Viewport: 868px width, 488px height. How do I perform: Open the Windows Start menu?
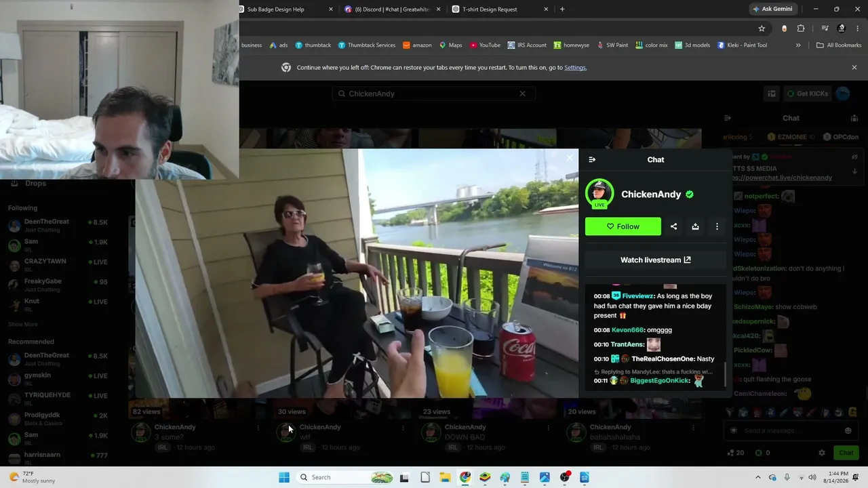284,477
